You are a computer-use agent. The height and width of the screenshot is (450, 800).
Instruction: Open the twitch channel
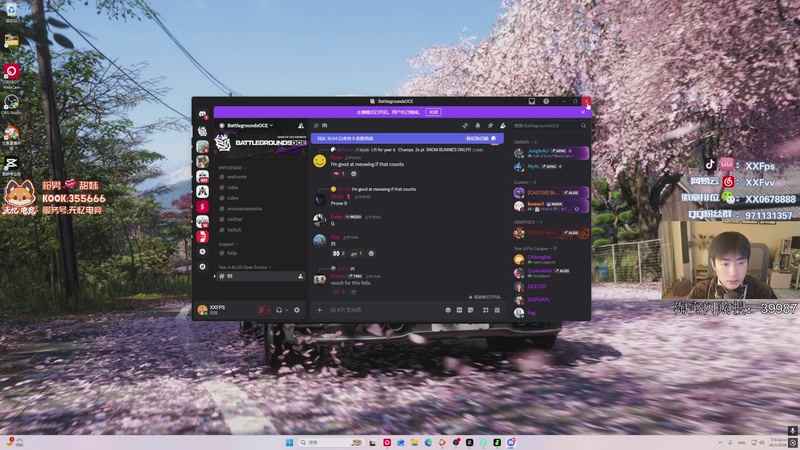pyautogui.click(x=260, y=230)
